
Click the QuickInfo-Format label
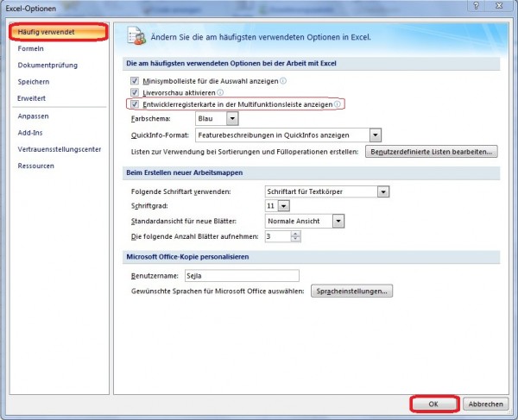160,135
